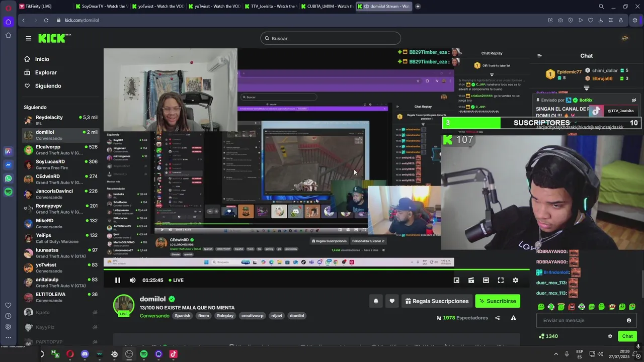Share the stream with the share icon
The height and width of the screenshot is (362, 644).
click(497, 318)
